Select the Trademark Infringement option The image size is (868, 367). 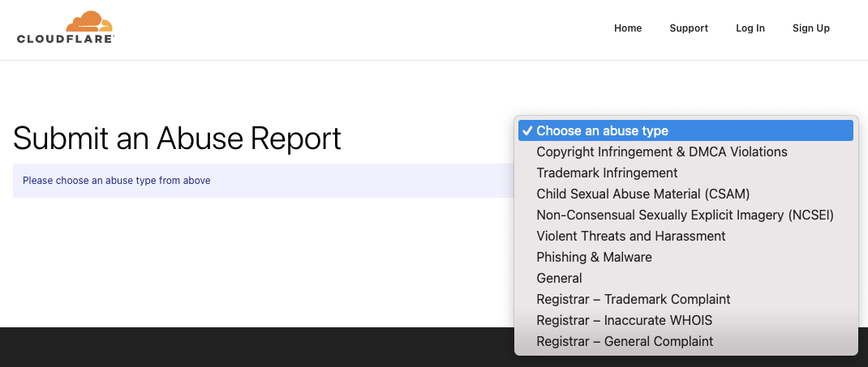click(685, 173)
